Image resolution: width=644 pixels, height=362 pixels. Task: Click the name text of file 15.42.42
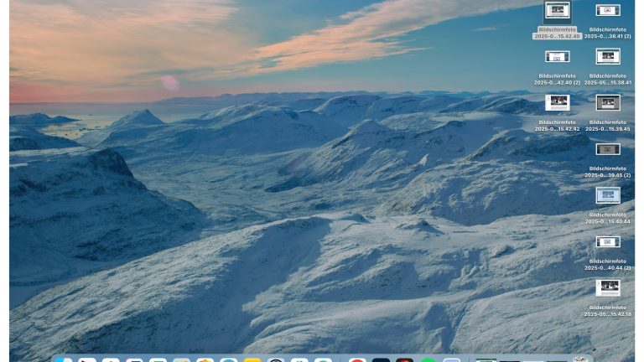tap(557, 125)
